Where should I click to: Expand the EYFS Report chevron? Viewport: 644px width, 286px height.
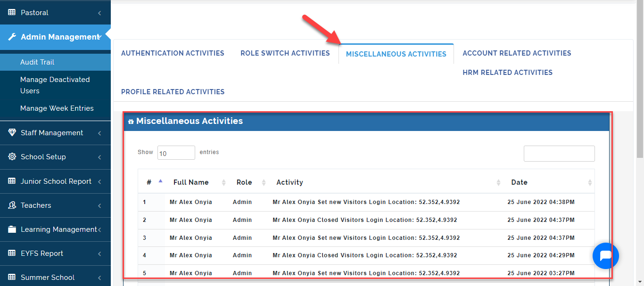point(99,254)
